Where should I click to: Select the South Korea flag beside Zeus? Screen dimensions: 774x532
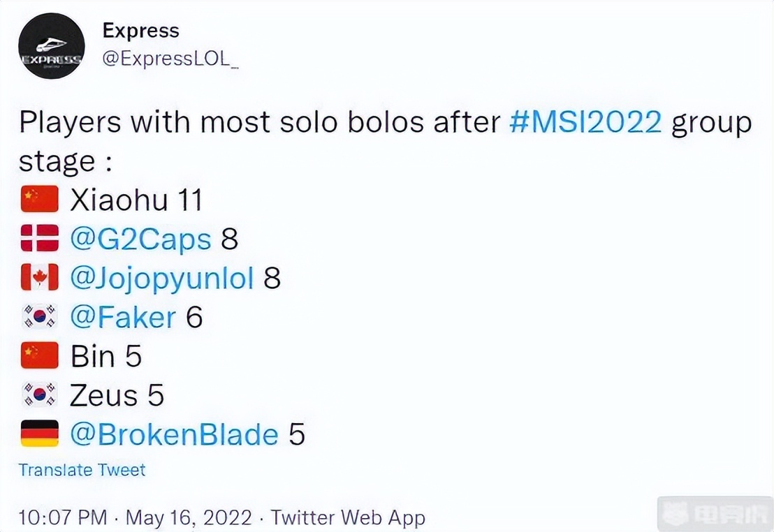(39, 396)
